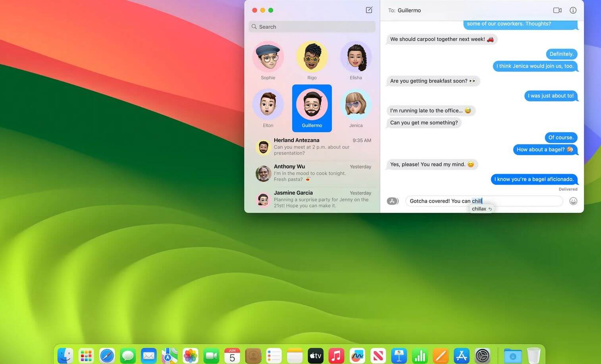Open Sophie's pinned conversation
The height and width of the screenshot is (364, 601).
point(268,60)
